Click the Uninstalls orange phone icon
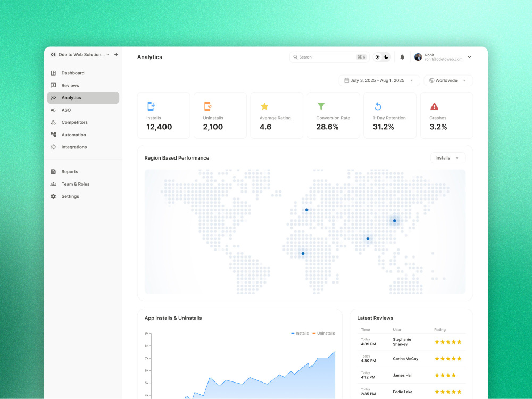532x399 pixels. 207,106
